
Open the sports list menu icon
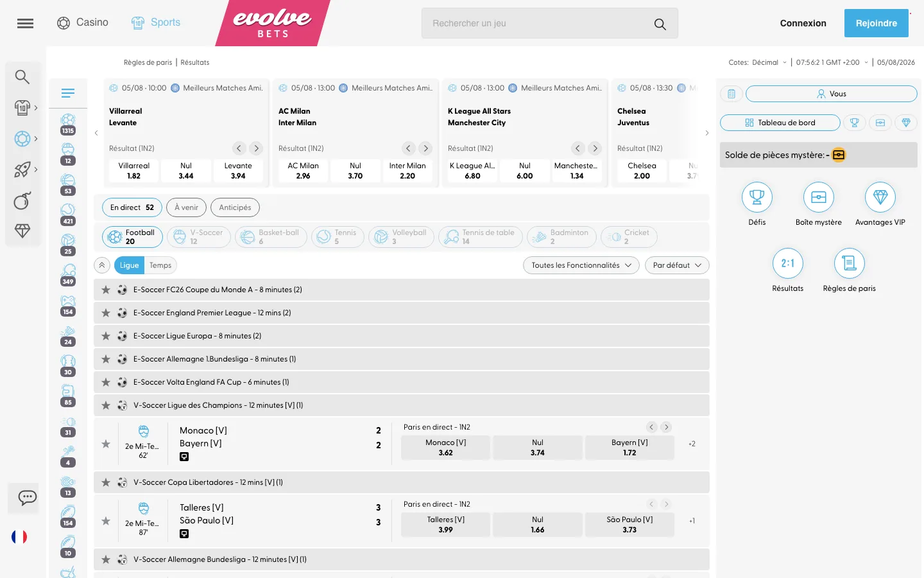pyautogui.click(x=68, y=93)
